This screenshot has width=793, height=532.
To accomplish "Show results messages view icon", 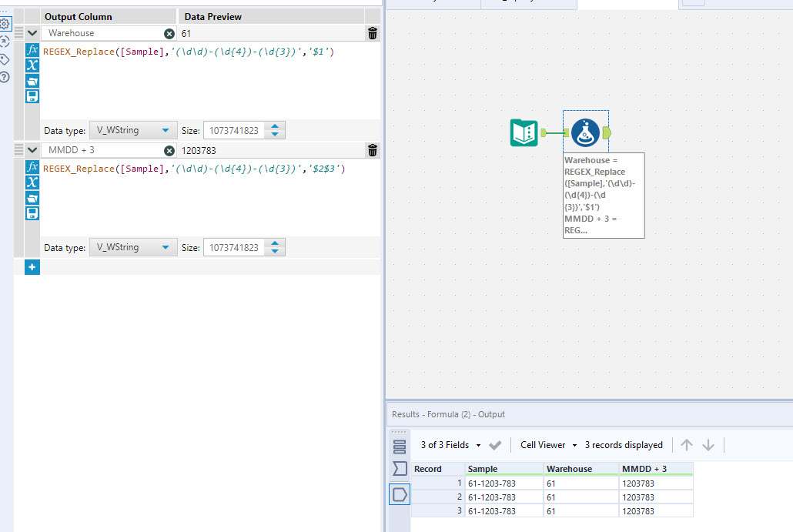I will pos(400,447).
